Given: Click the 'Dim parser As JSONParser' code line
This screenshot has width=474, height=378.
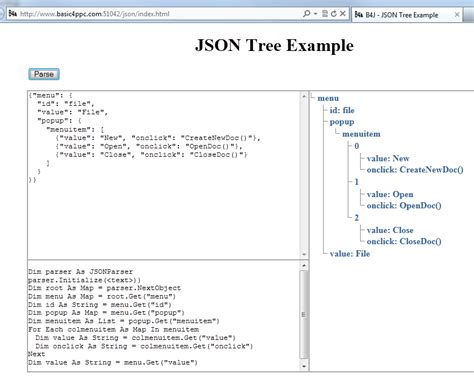Looking at the screenshot, I should pyautogui.click(x=80, y=272).
